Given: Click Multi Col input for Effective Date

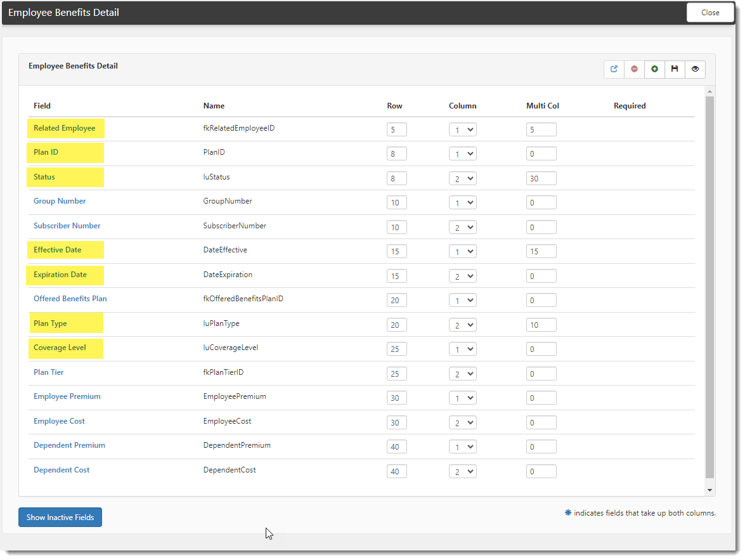Looking at the screenshot, I should pos(541,251).
